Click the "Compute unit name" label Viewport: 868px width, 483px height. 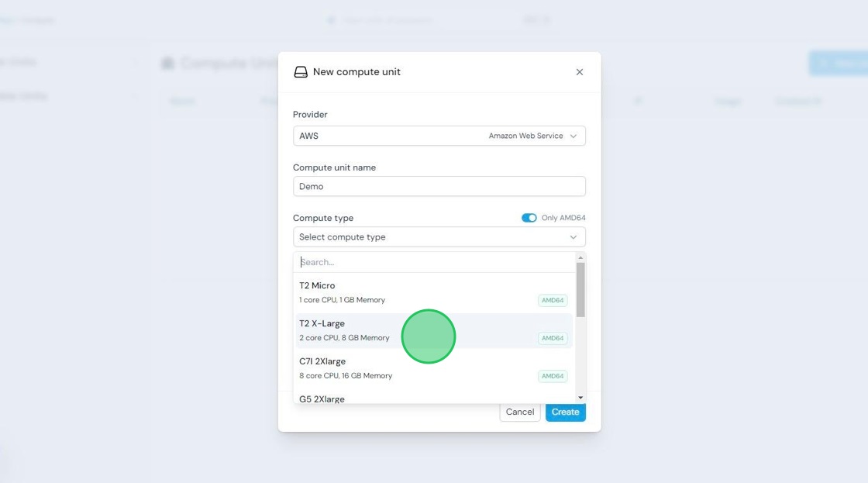tap(334, 167)
